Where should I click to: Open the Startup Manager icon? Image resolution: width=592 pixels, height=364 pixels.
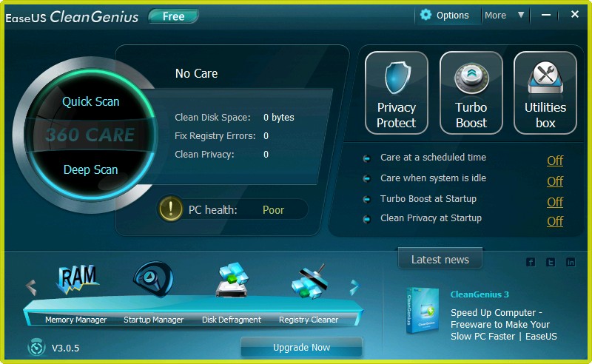coord(153,279)
